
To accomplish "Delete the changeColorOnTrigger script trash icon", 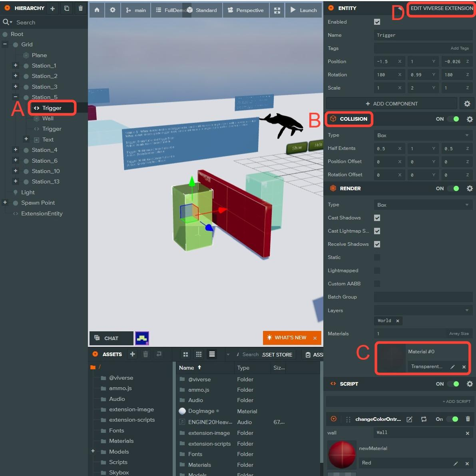I will coord(468,419).
